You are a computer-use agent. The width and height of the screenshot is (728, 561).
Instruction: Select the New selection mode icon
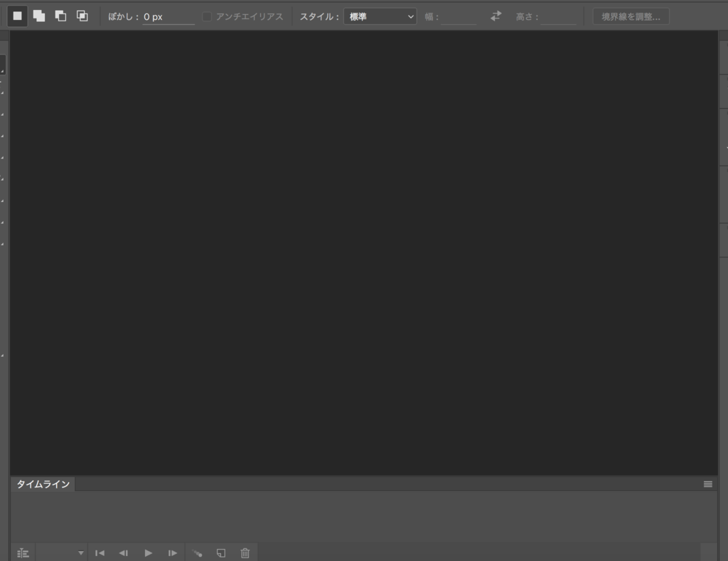click(17, 16)
